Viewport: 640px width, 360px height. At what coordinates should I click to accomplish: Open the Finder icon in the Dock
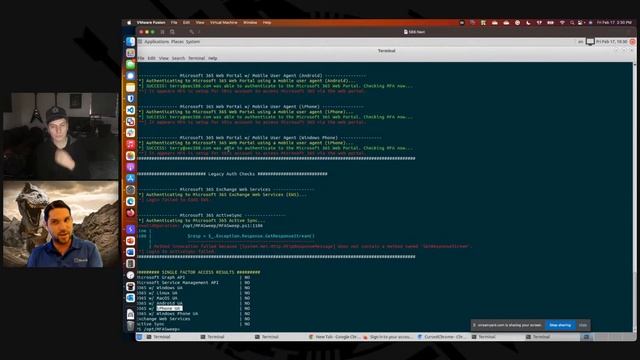[130, 42]
